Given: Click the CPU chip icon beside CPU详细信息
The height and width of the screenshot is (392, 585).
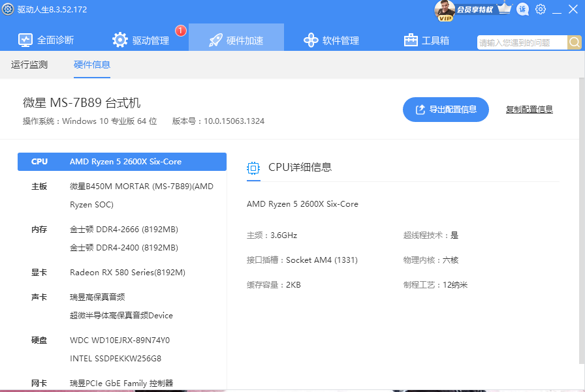Looking at the screenshot, I should [253, 168].
